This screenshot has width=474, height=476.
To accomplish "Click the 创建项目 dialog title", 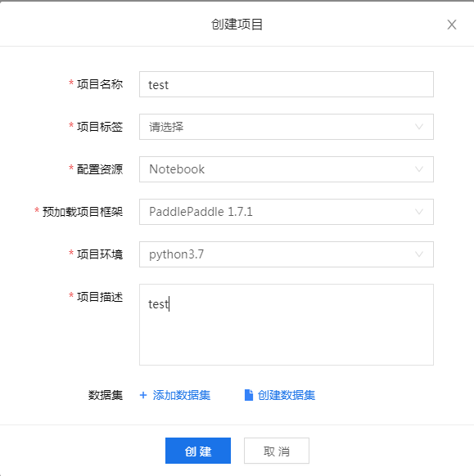I will pyautogui.click(x=237, y=25).
